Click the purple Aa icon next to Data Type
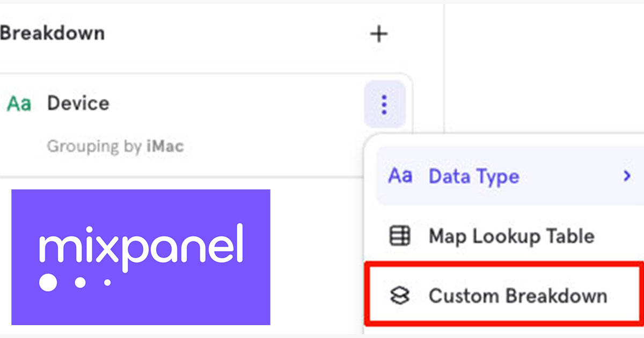The width and height of the screenshot is (644, 338). click(400, 176)
